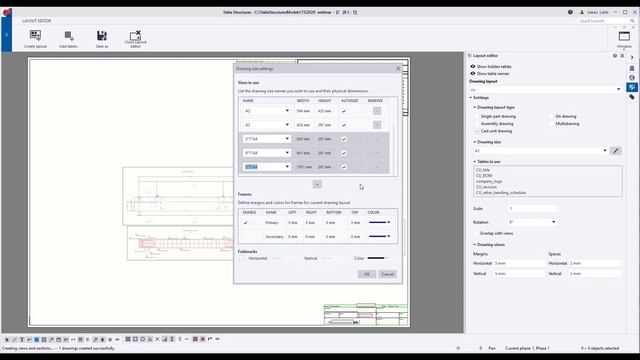This screenshot has width=640, height=360.
Task: Click the highlighted Layout editor side icon
Action: (632, 87)
